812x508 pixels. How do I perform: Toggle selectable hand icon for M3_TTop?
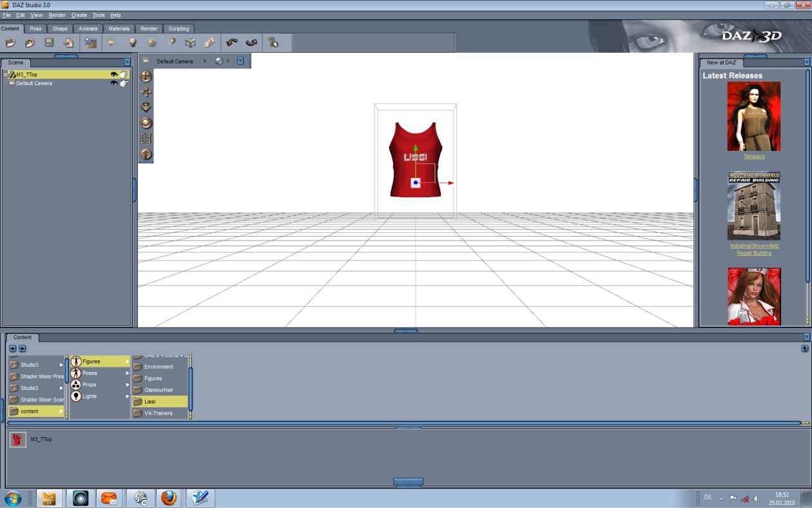[x=124, y=74]
